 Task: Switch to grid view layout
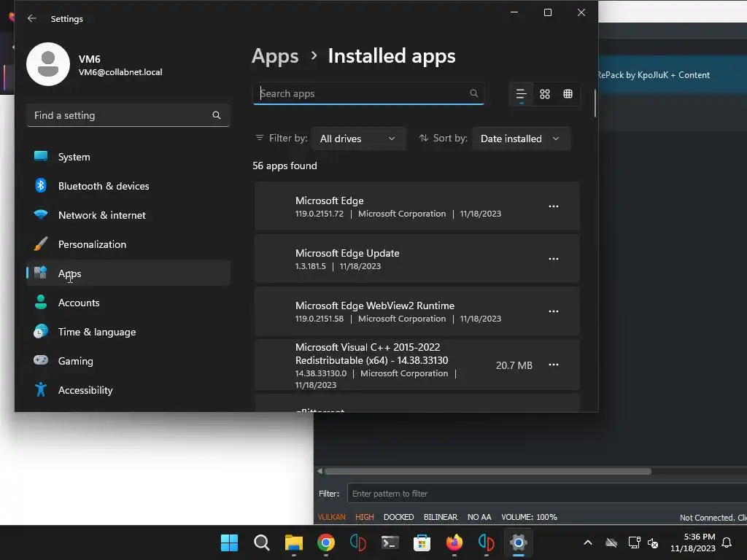click(x=544, y=94)
